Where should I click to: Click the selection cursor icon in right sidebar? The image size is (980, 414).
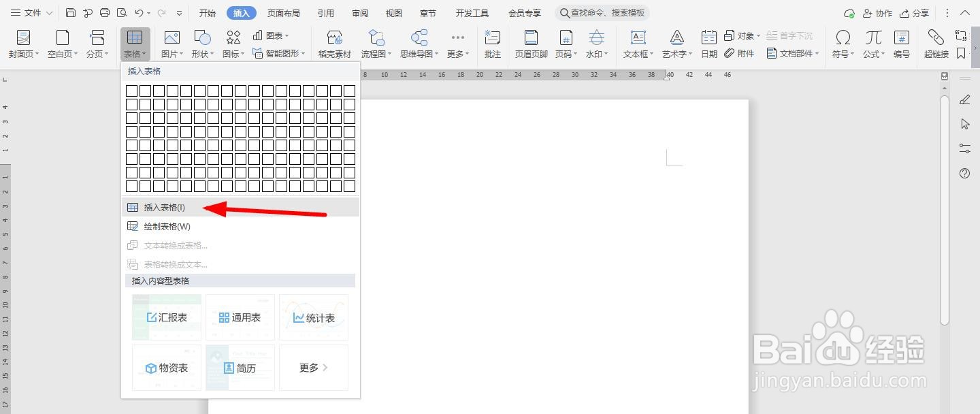point(964,124)
